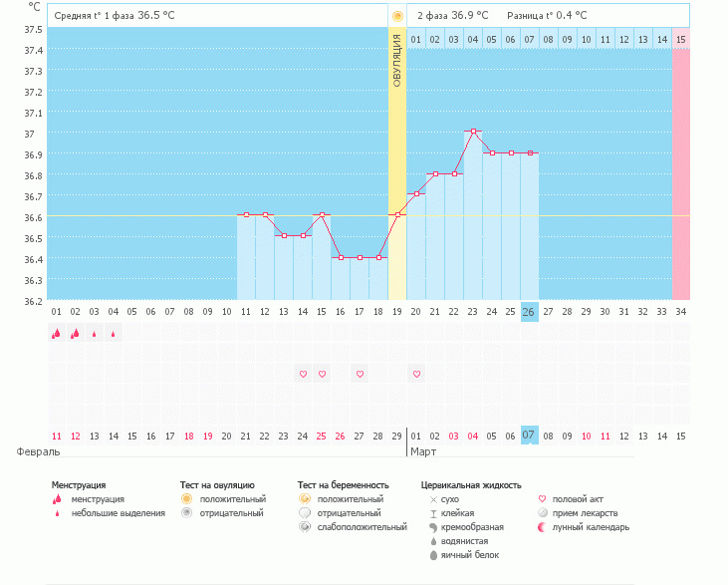Click the light discharge icon on cycle day 04
Viewport: 728px width, 585px height.
point(113,335)
